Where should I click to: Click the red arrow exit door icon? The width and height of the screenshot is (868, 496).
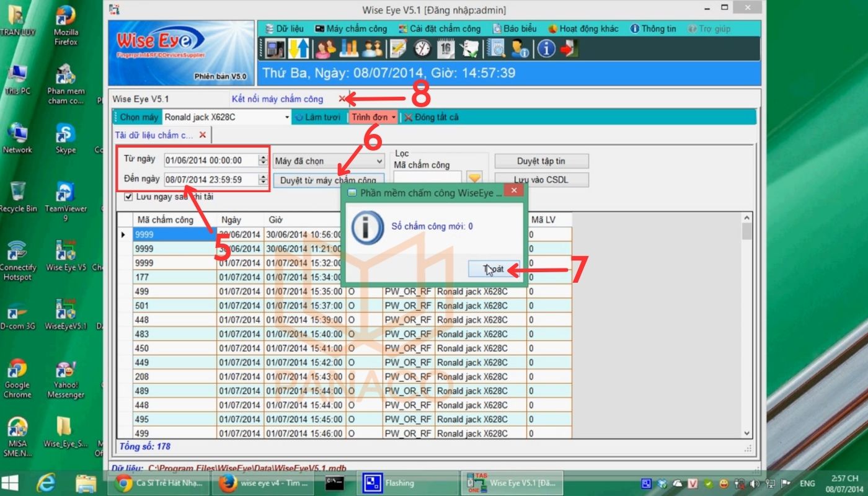tap(569, 48)
